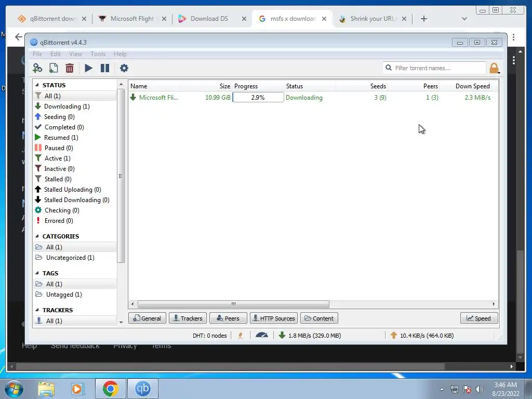The height and width of the screenshot is (399, 532).
Task: Sort by the Down Speed column header
Action: point(472,86)
